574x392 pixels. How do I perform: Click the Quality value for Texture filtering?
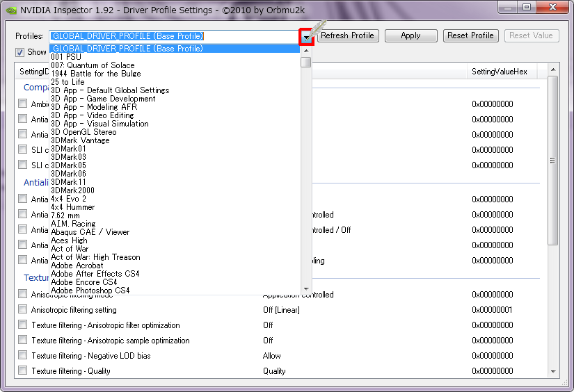click(x=274, y=371)
